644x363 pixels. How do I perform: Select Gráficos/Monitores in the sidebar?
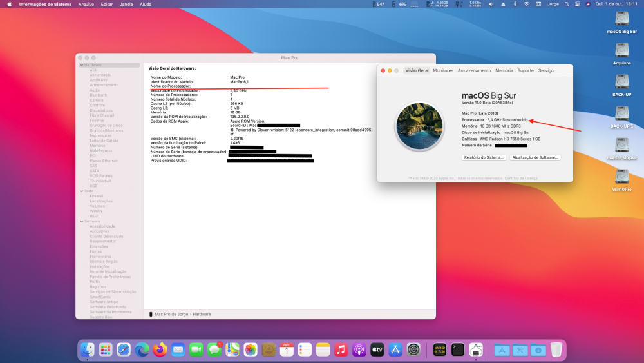coord(106,131)
